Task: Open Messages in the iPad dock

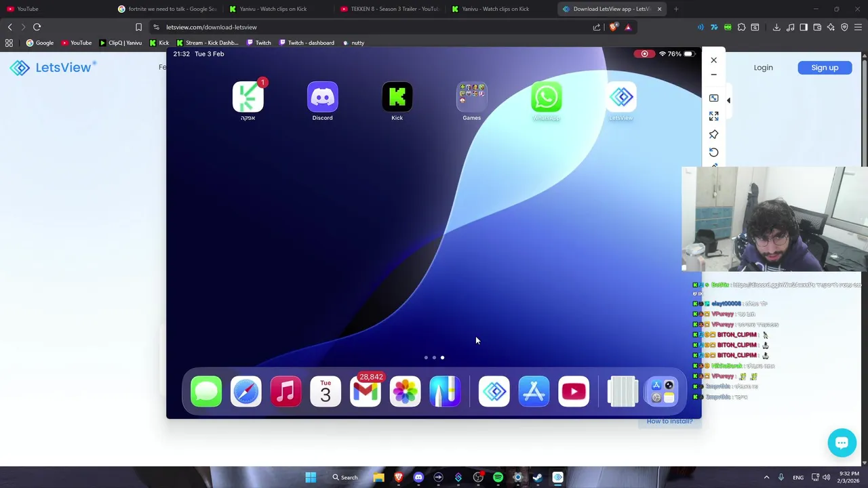Action: pos(206,392)
